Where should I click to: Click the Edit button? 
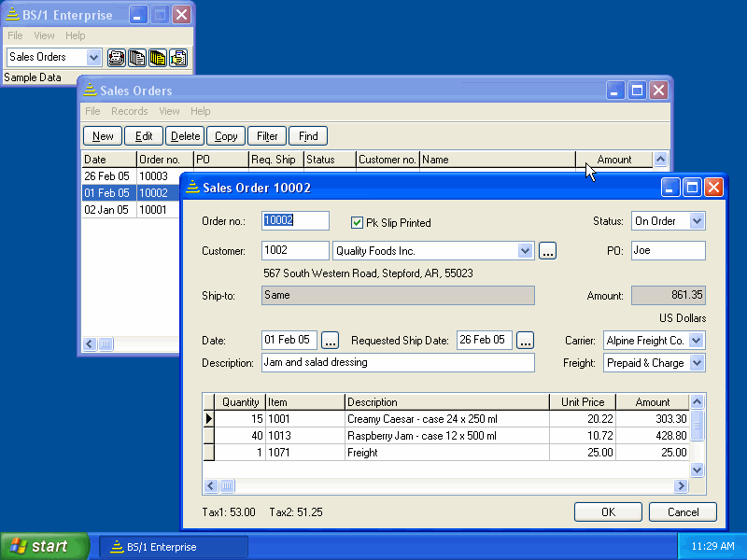(x=144, y=136)
